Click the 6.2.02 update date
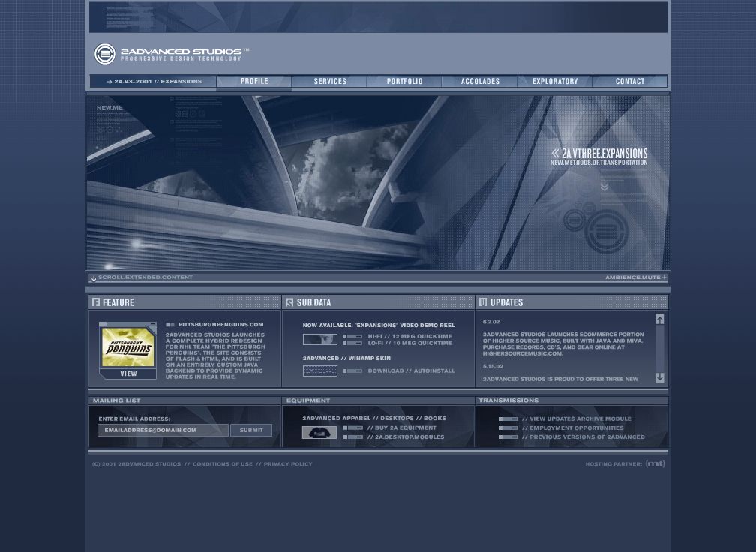756x552 pixels. 491,322
